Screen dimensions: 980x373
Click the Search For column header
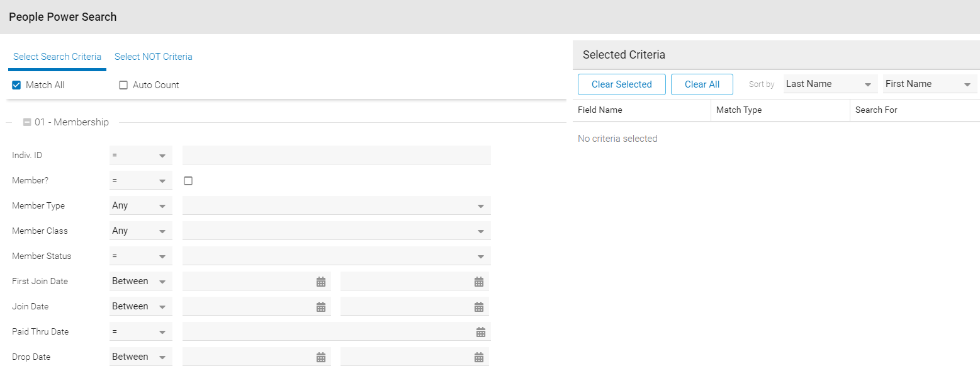click(x=915, y=110)
